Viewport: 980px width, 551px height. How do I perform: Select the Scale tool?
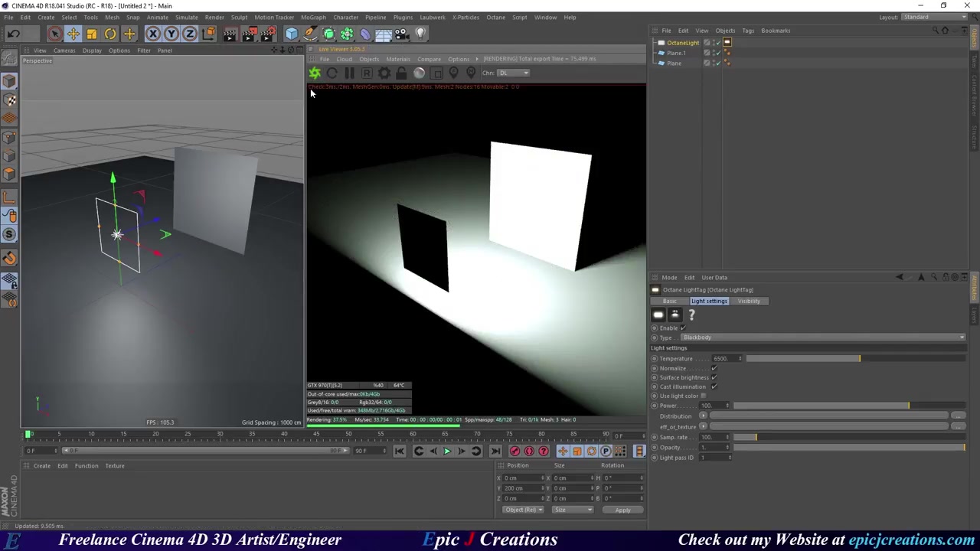[92, 33]
